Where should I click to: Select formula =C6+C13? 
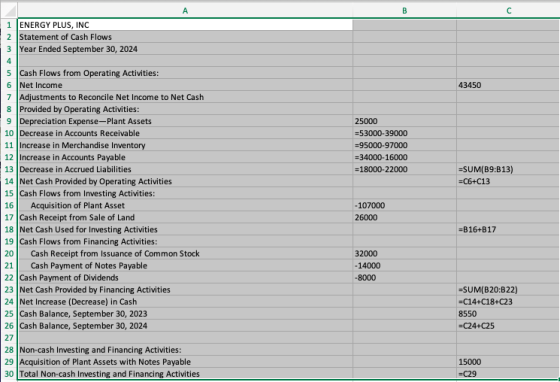[x=508, y=181]
